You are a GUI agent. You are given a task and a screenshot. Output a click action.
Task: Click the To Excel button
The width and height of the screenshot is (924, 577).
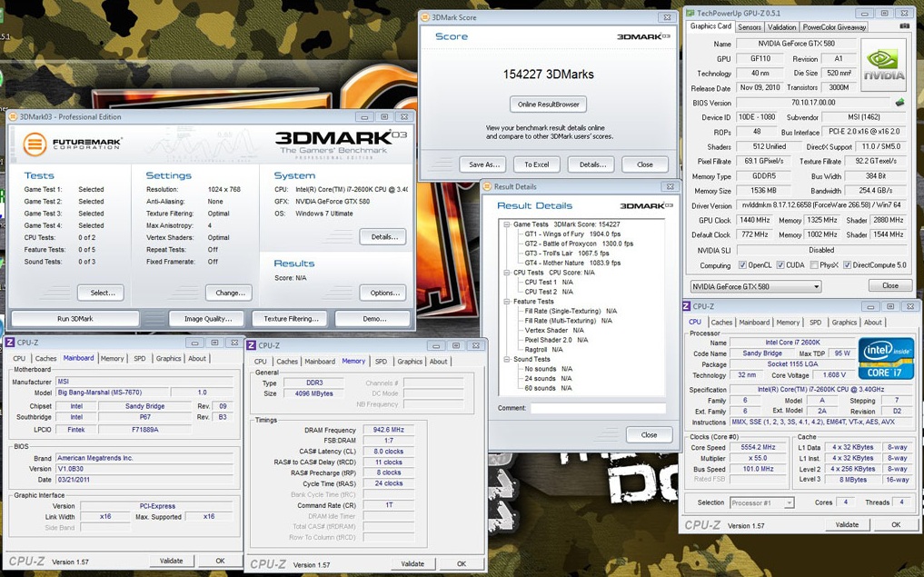tap(536, 164)
